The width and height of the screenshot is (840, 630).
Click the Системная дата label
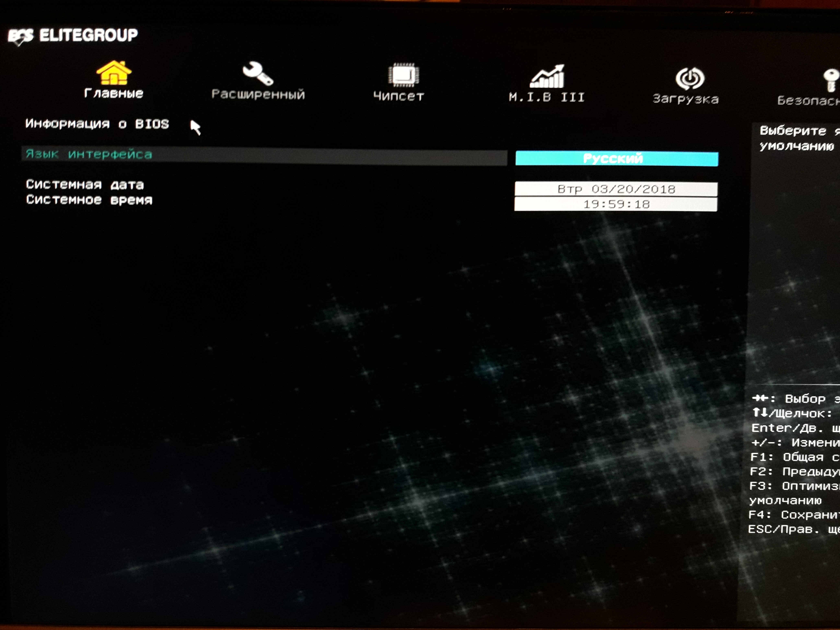tap(85, 185)
